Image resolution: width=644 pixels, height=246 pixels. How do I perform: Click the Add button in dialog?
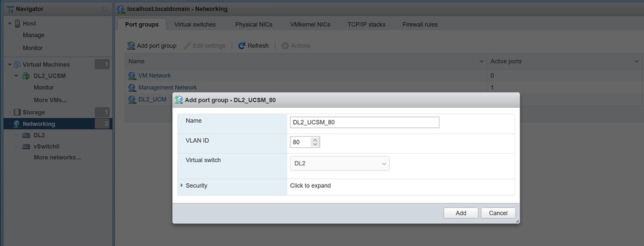click(x=461, y=213)
